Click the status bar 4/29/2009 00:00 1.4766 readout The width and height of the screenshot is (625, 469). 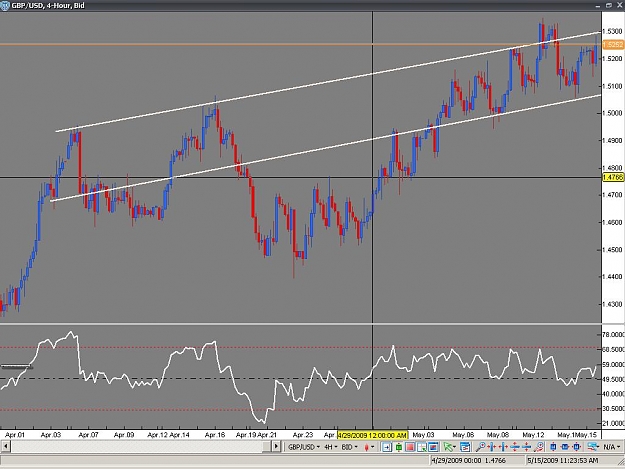(468, 461)
